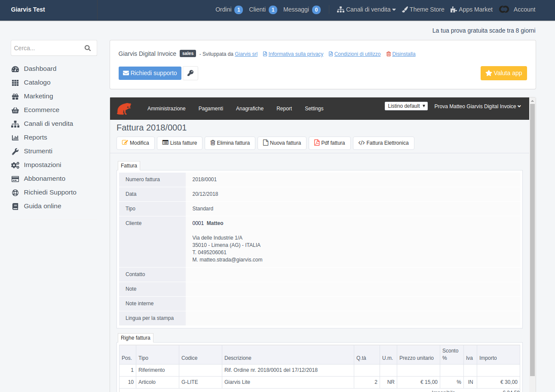Screen dimensions: 555x392
Task: Click the Theme Store brush icon
Action: tap(405, 9)
